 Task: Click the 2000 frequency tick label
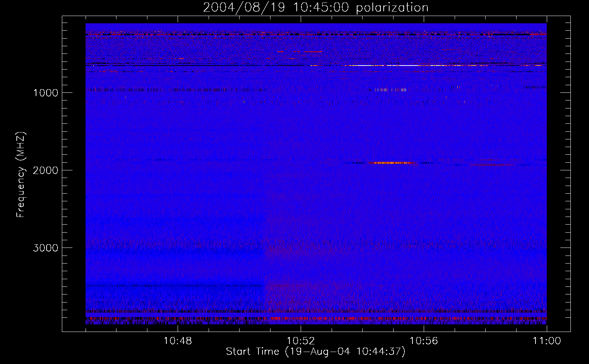[x=46, y=170]
